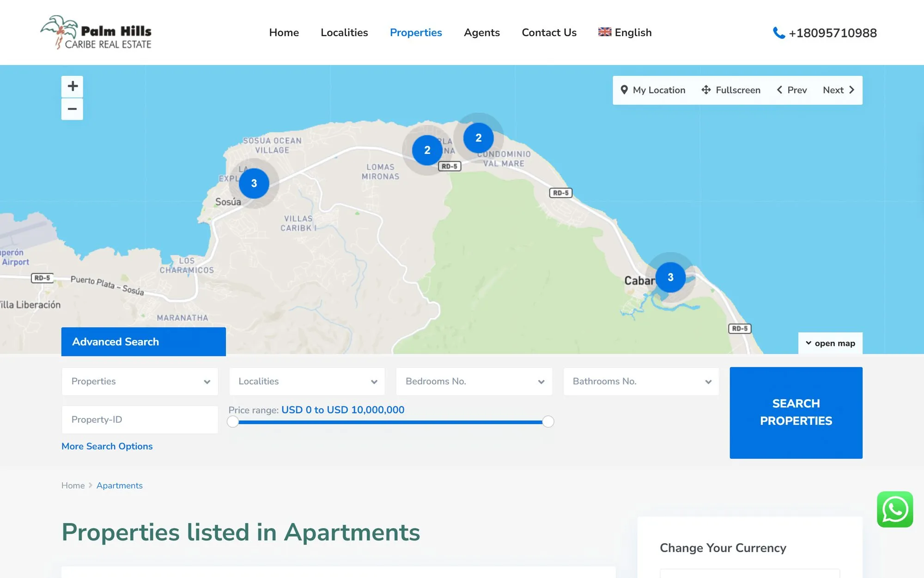The height and width of the screenshot is (578, 924).
Task: Click the Palm Hills Caribe Real Estate logo
Action: pos(96,32)
